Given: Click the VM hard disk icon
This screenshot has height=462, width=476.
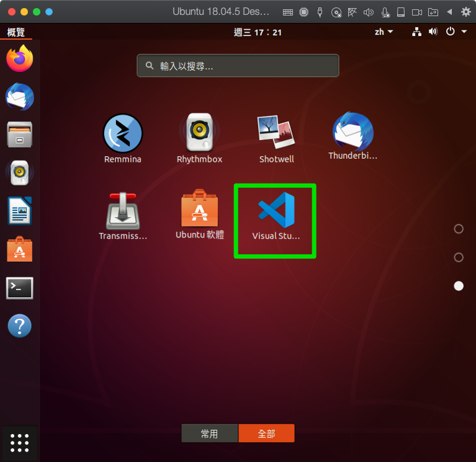Looking at the screenshot, I should coord(401,12).
